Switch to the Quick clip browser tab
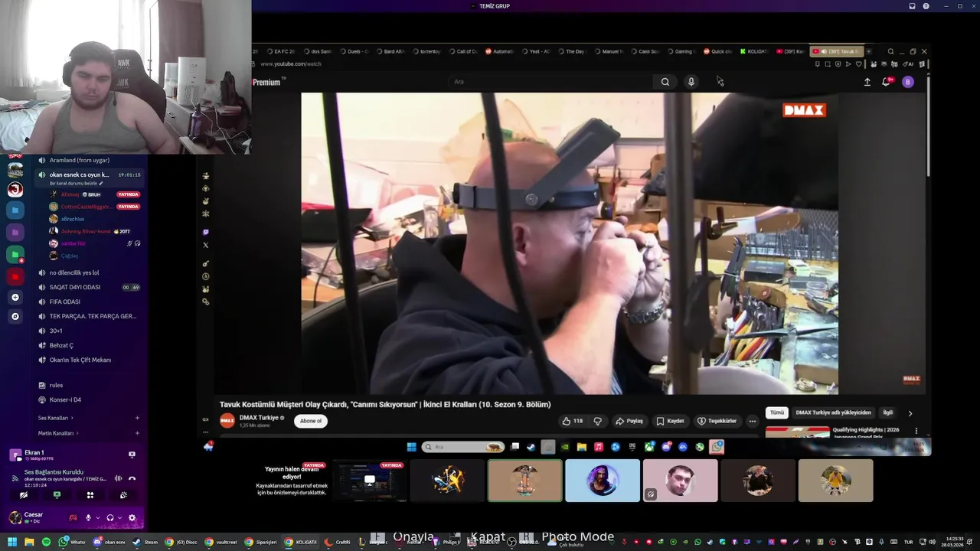This screenshot has height=551, width=980. (x=717, y=51)
